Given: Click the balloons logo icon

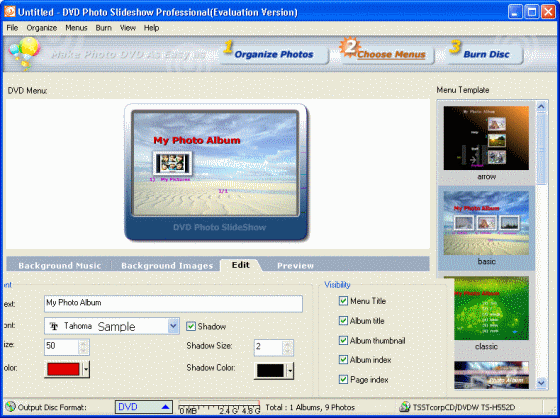Looking at the screenshot, I should (x=24, y=53).
